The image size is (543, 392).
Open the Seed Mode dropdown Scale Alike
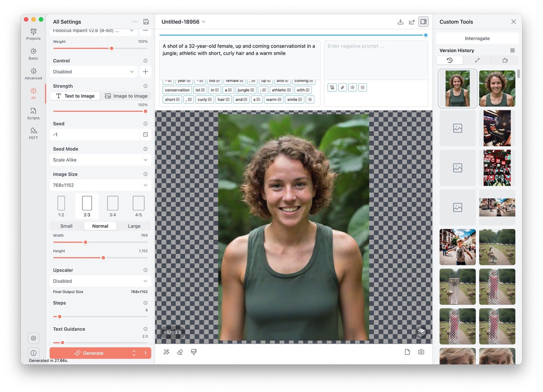pos(100,160)
